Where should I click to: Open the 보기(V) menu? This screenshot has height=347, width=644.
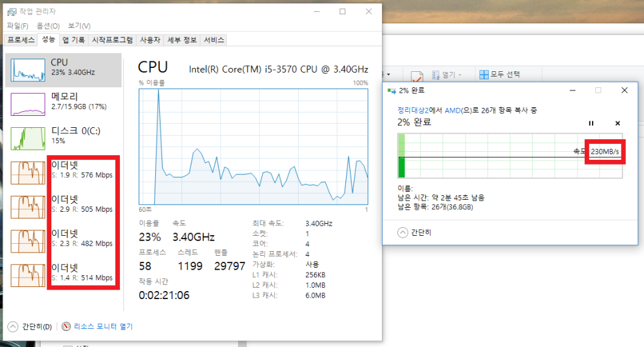coord(79,26)
